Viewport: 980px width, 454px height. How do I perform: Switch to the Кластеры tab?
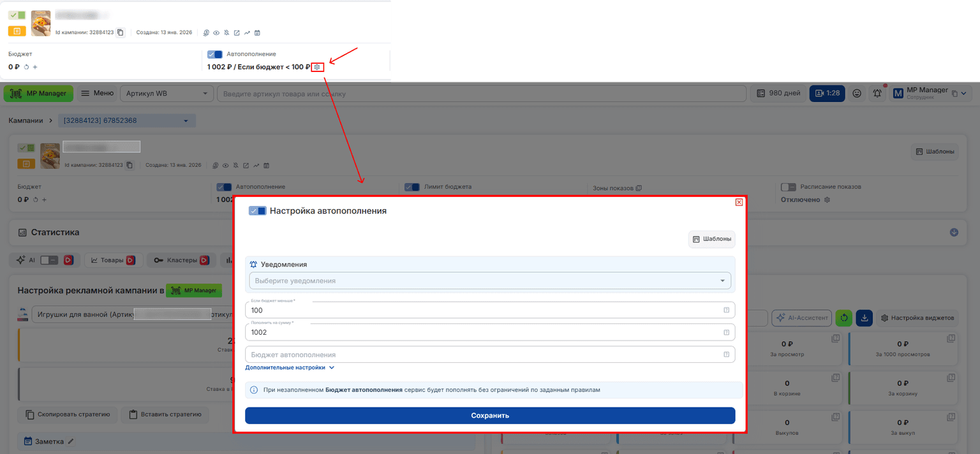click(181, 260)
